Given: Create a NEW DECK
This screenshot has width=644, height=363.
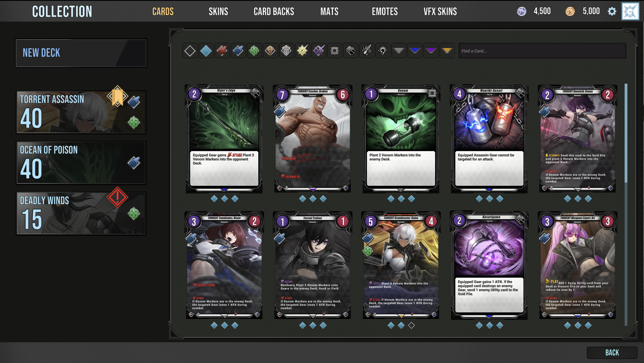Looking at the screenshot, I should [x=81, y=53].
